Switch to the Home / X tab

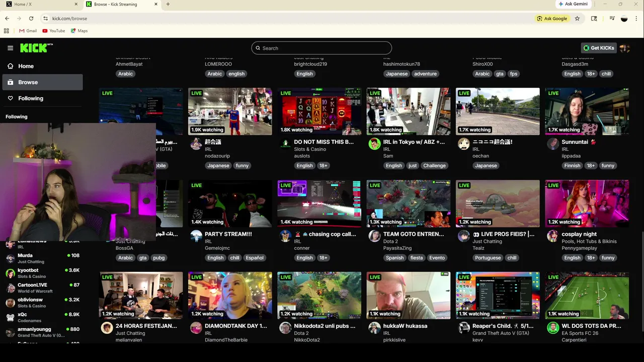(x=40, y=4)
